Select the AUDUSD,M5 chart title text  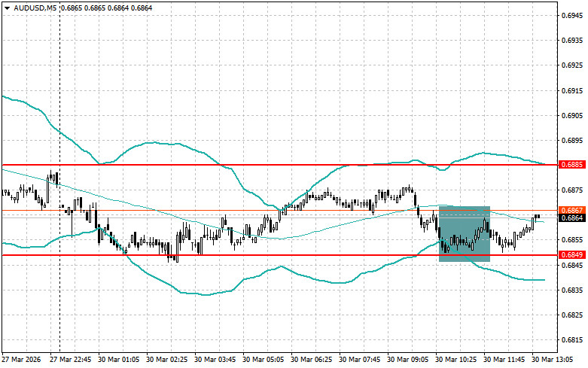(x=35, y=8)
